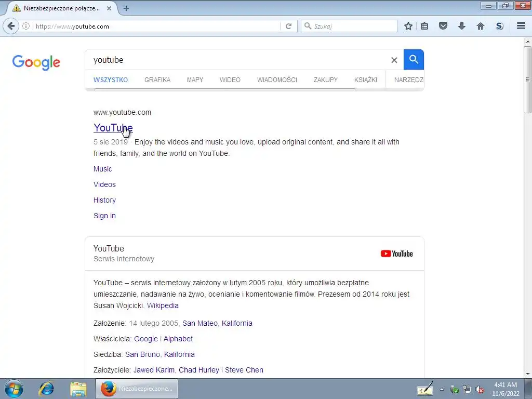This screenshot has height=399, width=532.
Task: Switch to the WIADOMOŚCI tab
Action: 277,79
